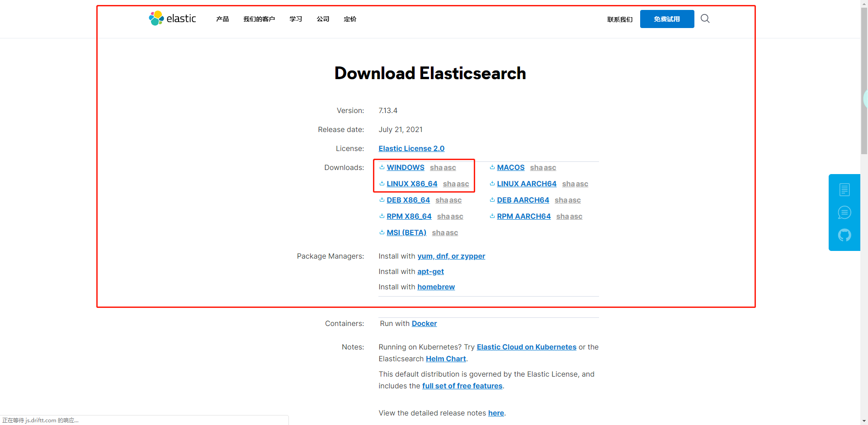Open the full set of free features link

(x=462, y=386)
